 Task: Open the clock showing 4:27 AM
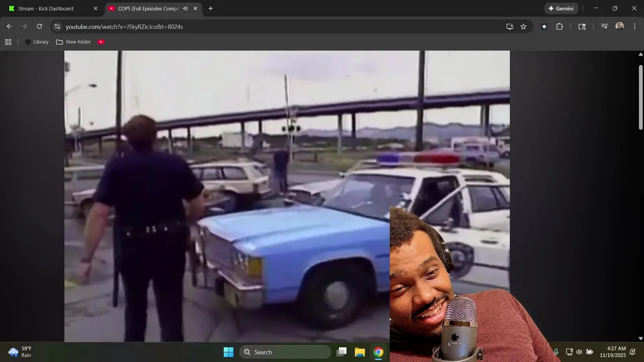pyautogui.click(x=612, y=352)
